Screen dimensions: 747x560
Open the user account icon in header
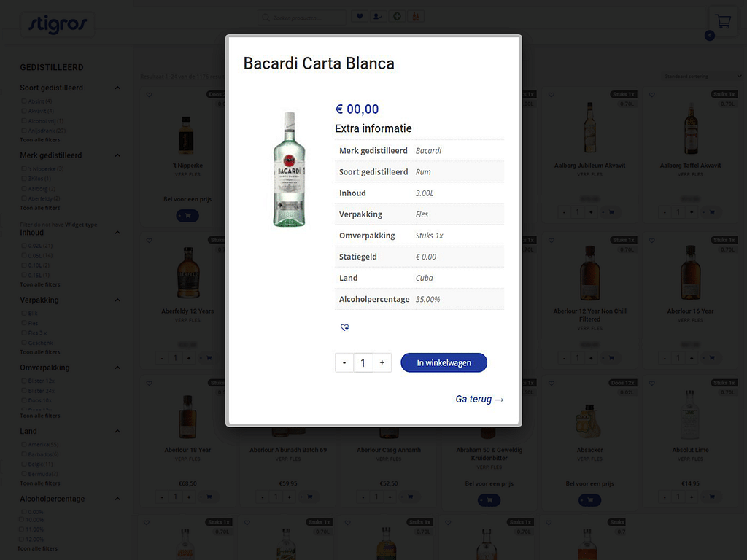pyautogui.click(x=378, y=17)
